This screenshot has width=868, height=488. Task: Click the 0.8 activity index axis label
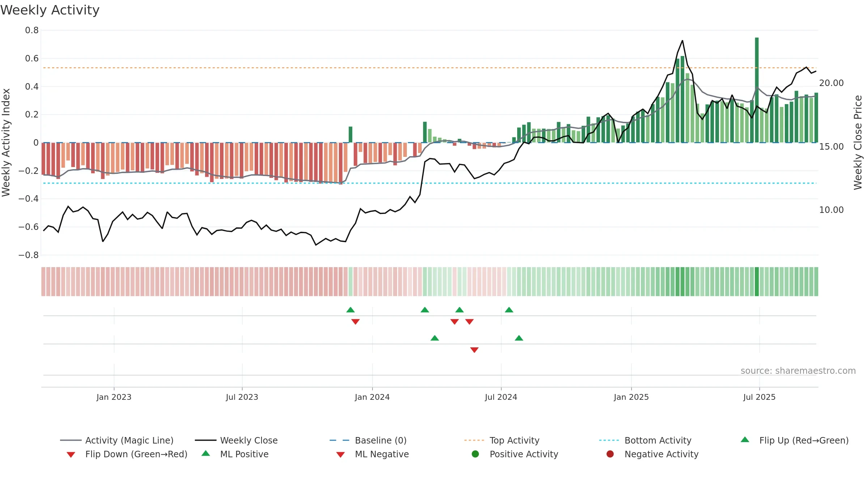(x=32, y=30)
